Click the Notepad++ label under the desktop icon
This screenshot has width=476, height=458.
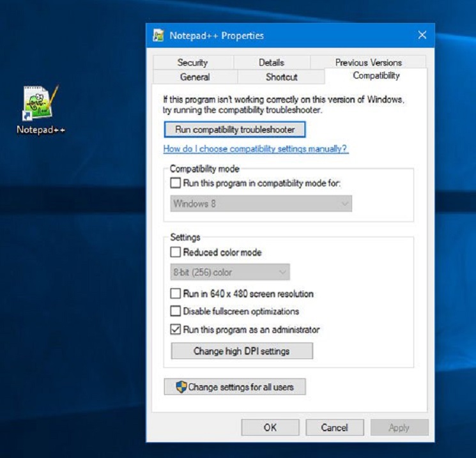(41, 130)
